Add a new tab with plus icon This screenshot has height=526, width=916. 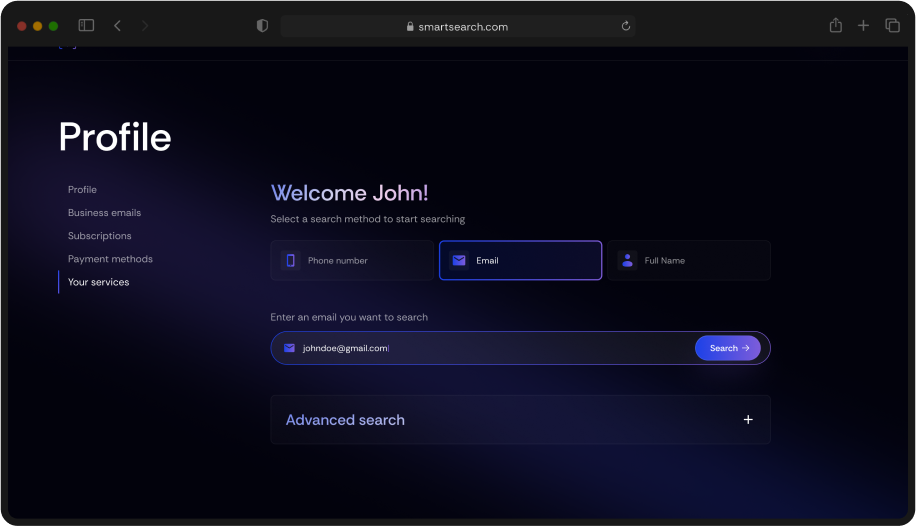coord(863,25)
